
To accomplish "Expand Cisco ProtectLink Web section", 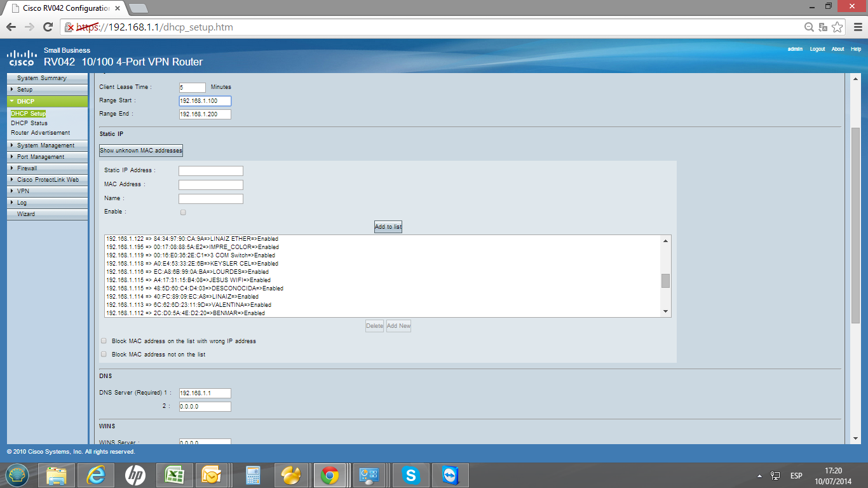I will coord(48,180).
